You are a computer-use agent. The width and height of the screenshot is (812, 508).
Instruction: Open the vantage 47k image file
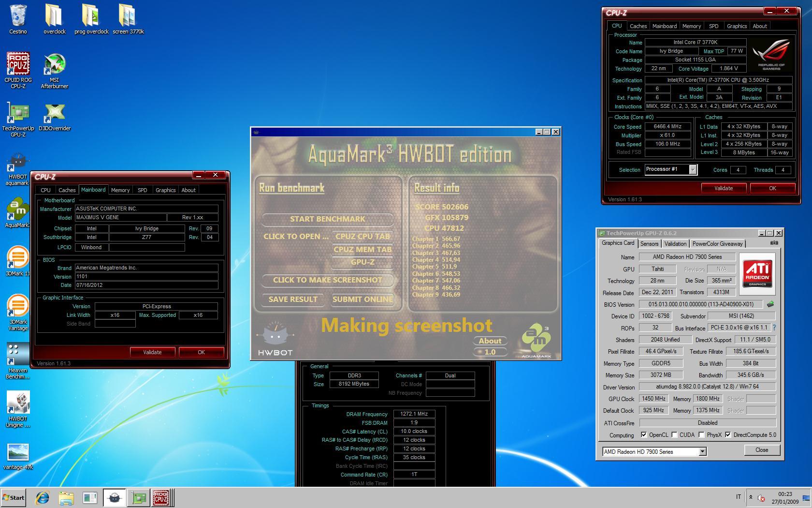point(18,457)
